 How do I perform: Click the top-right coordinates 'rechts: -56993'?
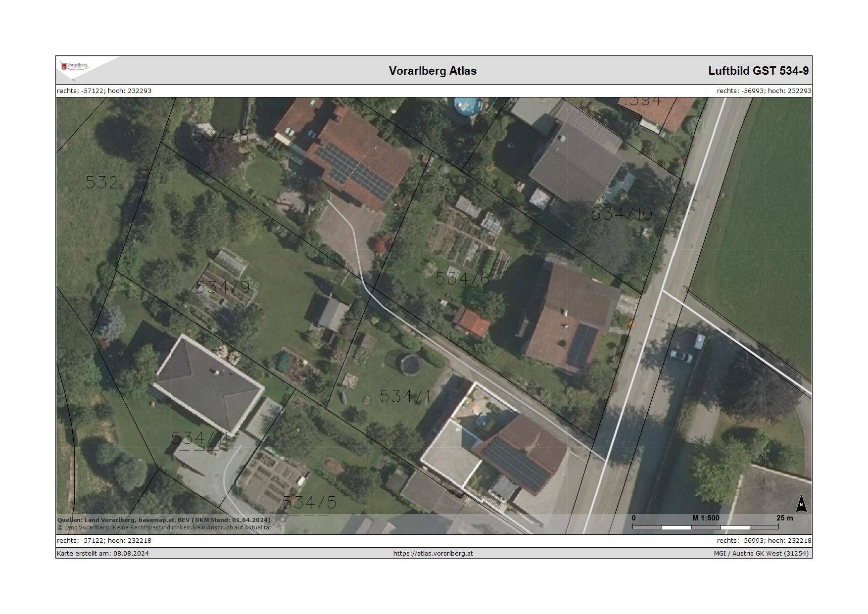[x=739, y=91]
